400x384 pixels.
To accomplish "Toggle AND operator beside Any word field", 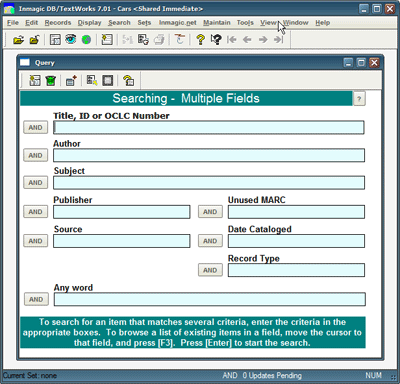I will [x=36, y=299].
